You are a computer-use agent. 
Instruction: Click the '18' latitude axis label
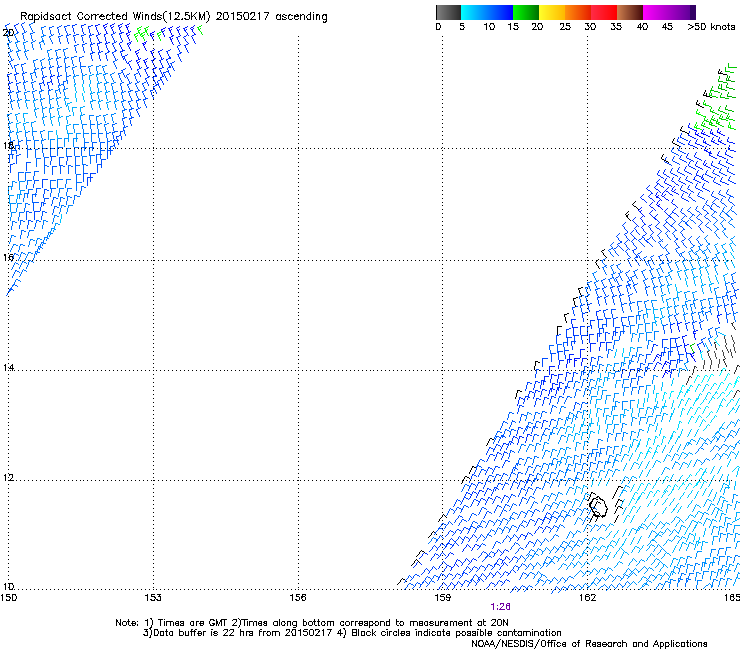8,145
